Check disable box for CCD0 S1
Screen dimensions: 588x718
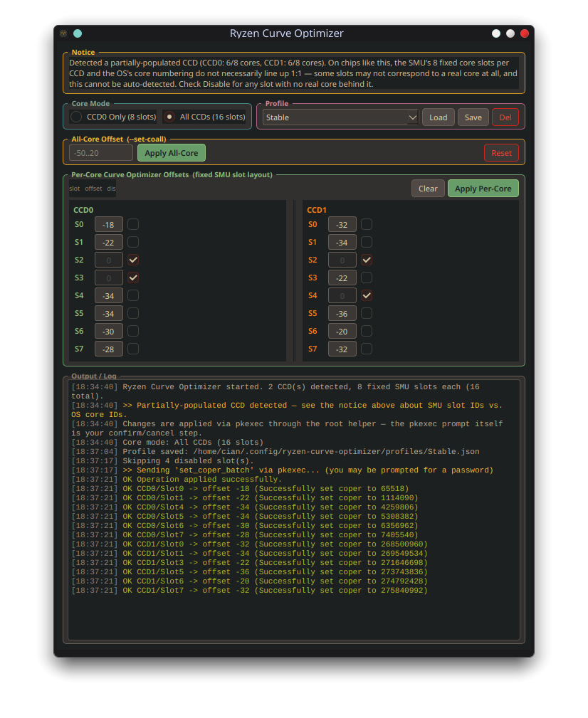133,242
